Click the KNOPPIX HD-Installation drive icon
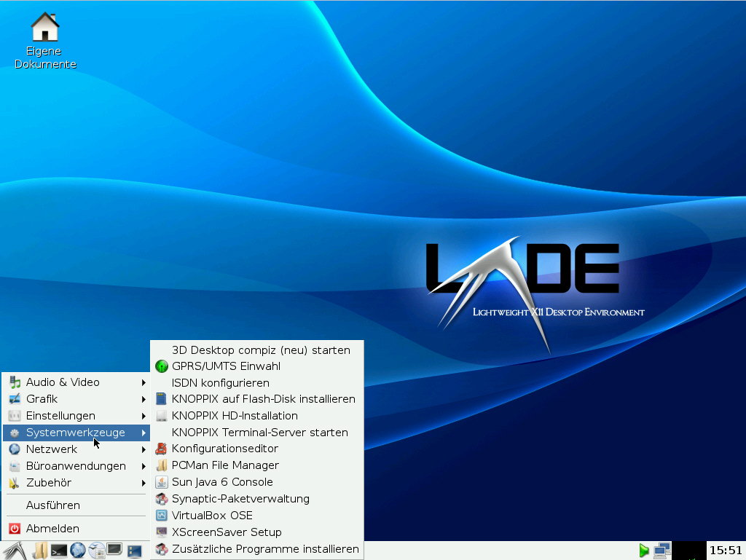 [x=162, y=416]
